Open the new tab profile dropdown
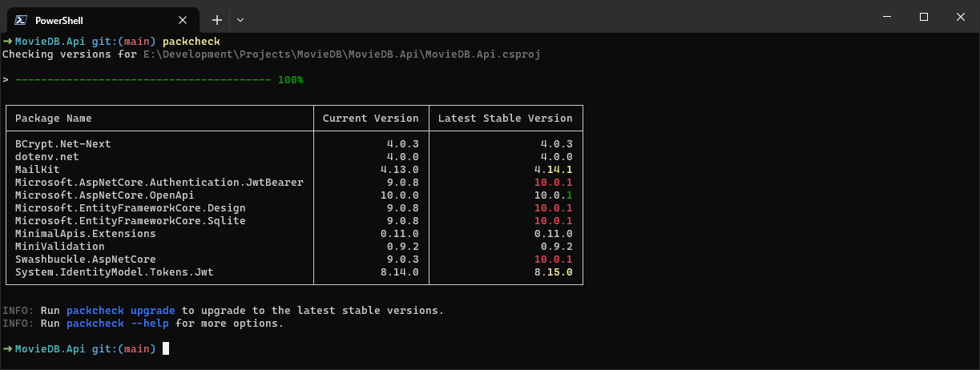The height and width of the screenshot is (370, 980). 240,20
